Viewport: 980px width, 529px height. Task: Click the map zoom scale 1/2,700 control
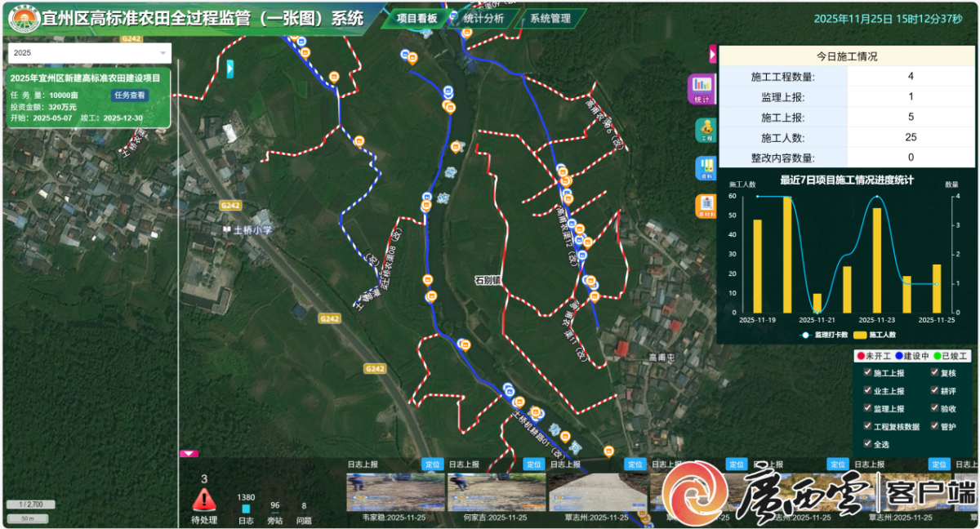(30, 504)
